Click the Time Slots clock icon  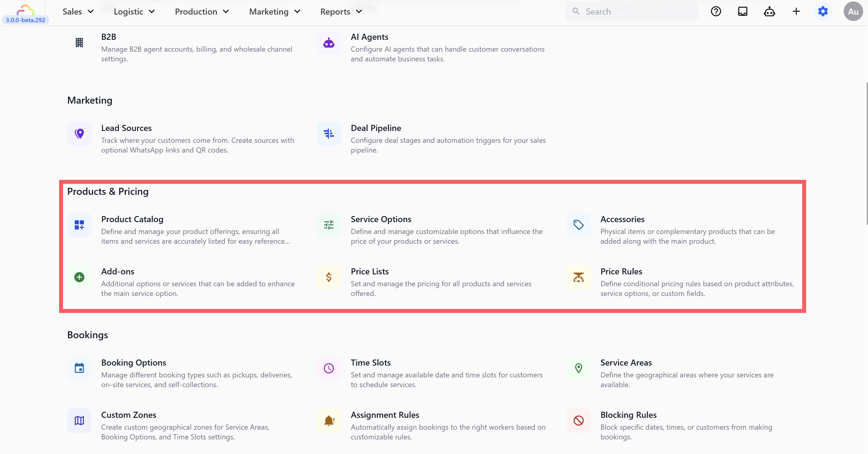tap(329, 368)
